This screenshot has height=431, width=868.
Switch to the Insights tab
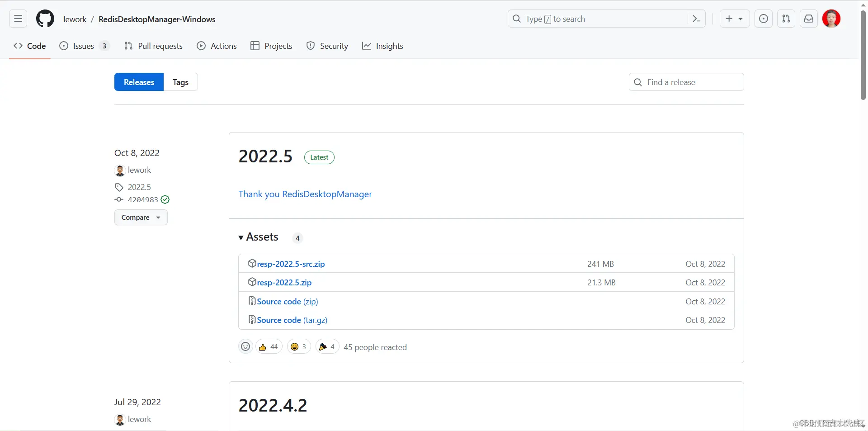pyautogui.click(x=382, y=46)
